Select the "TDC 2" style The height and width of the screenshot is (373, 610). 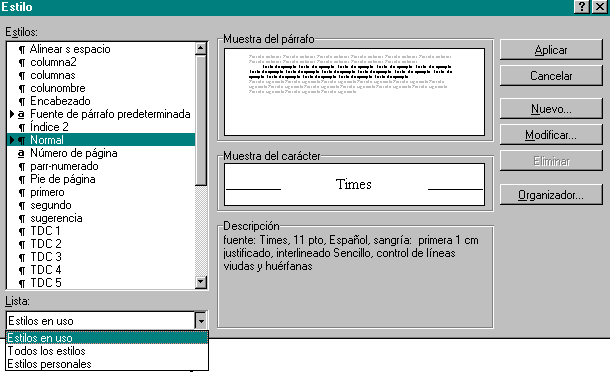[x=101, y=244]
